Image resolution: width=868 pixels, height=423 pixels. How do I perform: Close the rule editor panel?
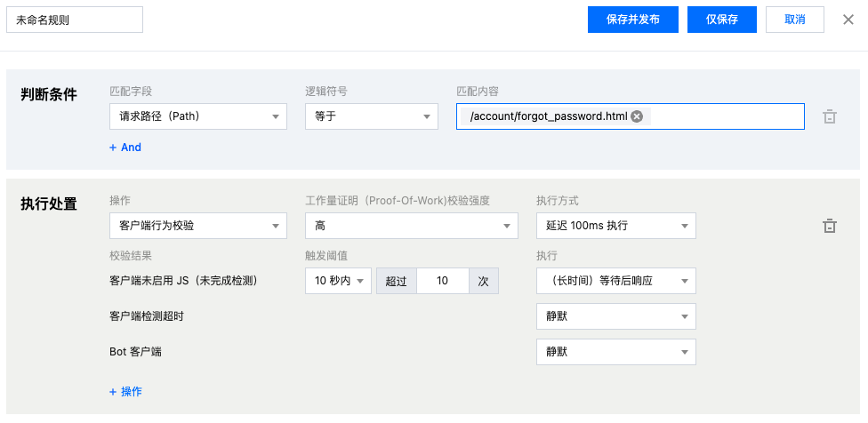(848, 20)
